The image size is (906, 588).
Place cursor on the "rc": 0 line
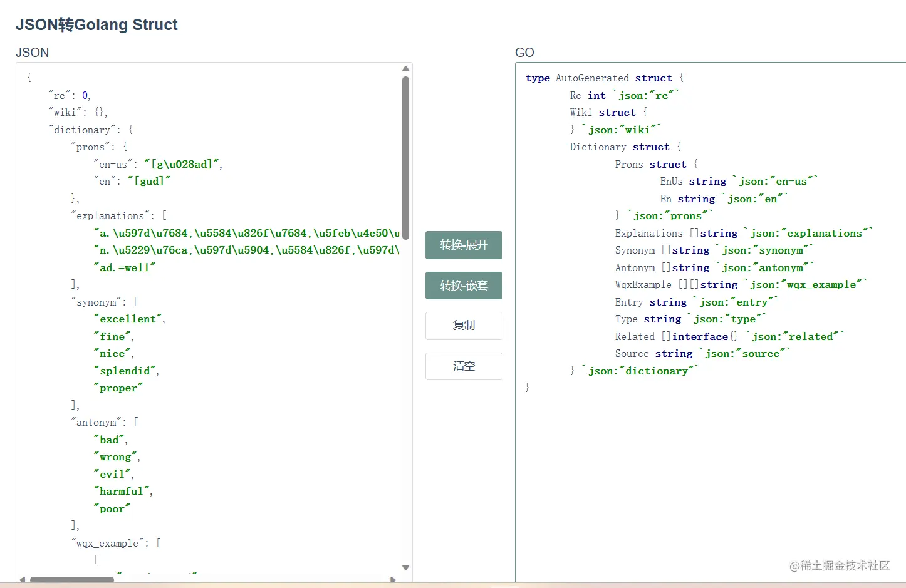coord(70,96)
